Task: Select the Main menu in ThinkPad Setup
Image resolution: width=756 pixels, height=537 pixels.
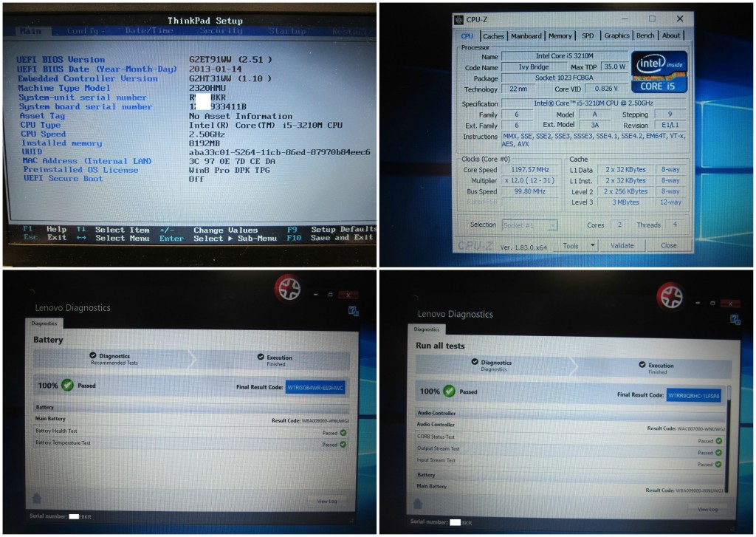Action: coord(30,31)
